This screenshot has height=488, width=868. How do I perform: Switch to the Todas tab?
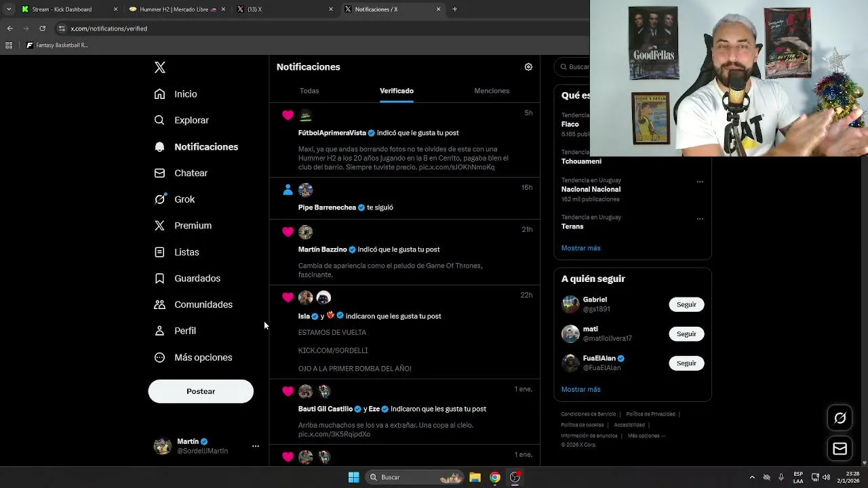point(309,91)
